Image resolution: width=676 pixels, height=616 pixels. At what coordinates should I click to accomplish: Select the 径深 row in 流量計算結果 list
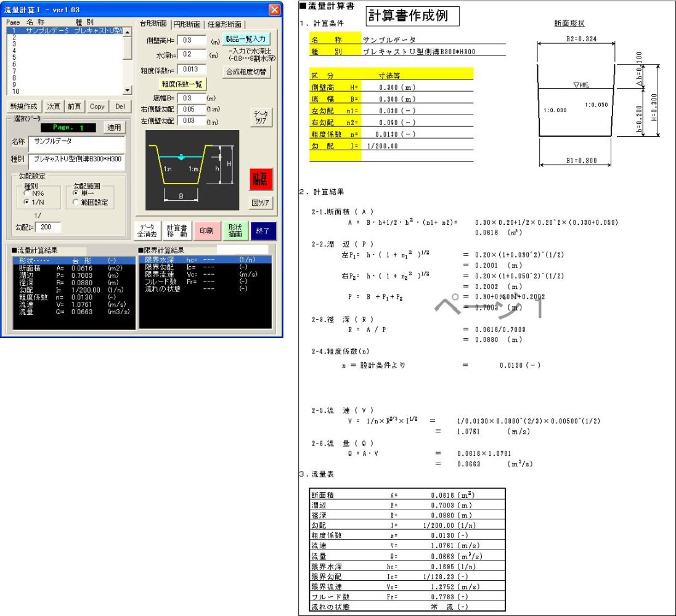tap(74, 283)
